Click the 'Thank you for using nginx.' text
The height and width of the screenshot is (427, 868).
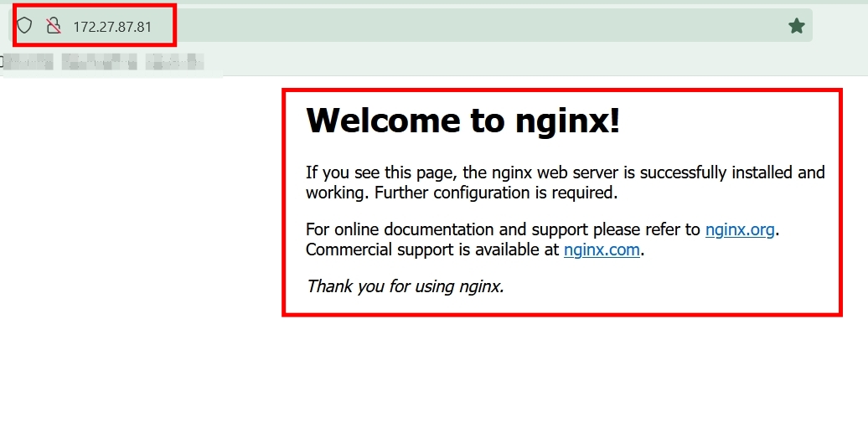pyautogui.click(x=406, y=286)
